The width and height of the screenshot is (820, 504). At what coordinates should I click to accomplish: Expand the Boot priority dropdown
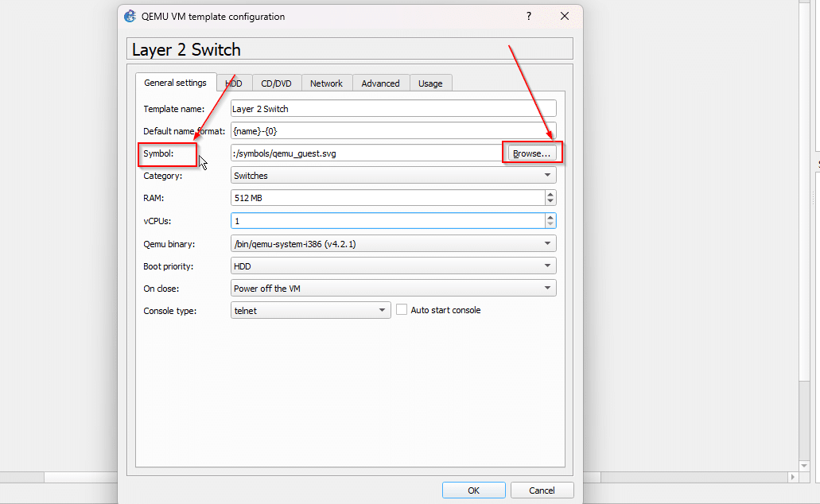pyautogui.click(x=546, y=266)
